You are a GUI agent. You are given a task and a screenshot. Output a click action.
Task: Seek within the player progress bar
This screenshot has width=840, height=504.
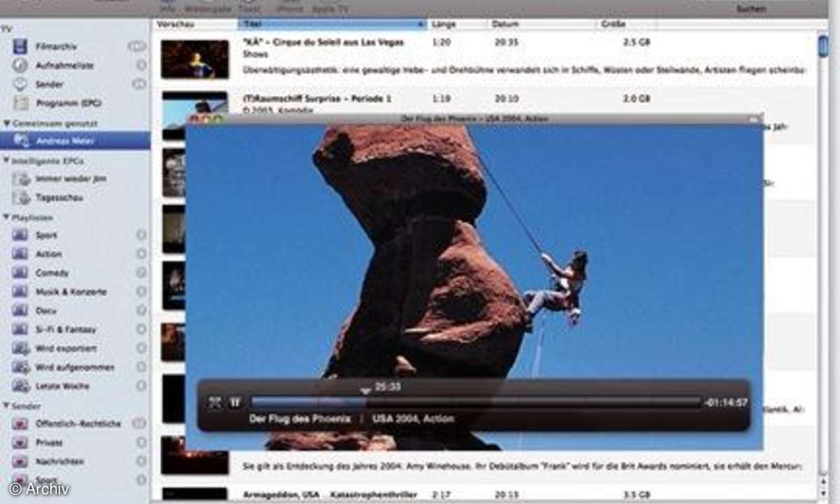(476, 402)
